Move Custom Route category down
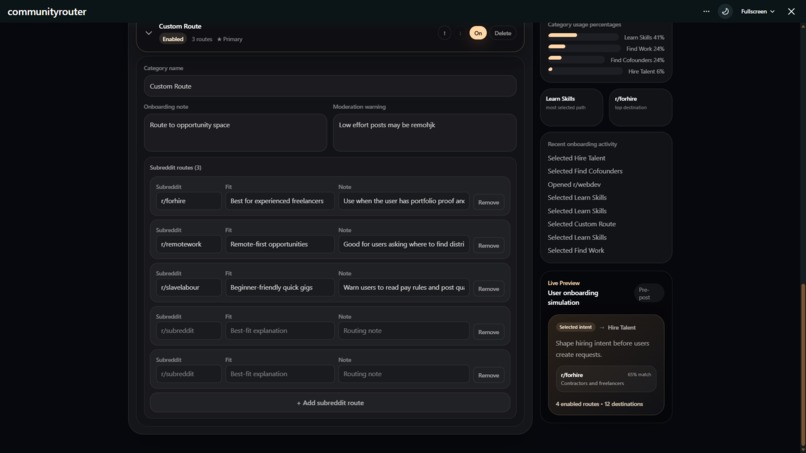Image resolution: width=806 pixels, height=453 pixels. [x=460, y=33]
